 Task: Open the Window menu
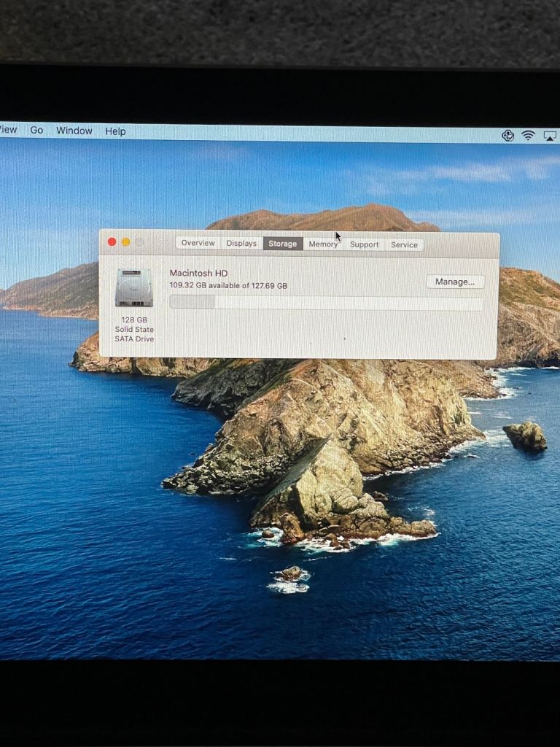tap(74, 131)
